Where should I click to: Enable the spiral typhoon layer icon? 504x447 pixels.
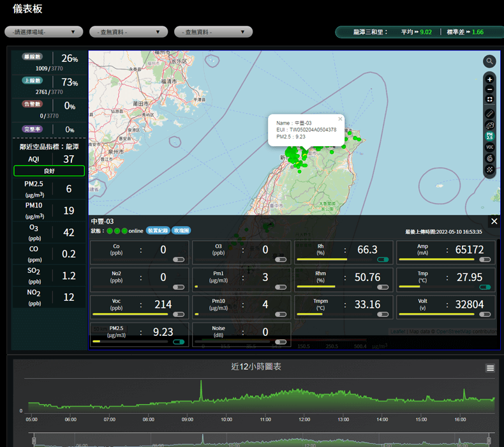pos(489,158)
